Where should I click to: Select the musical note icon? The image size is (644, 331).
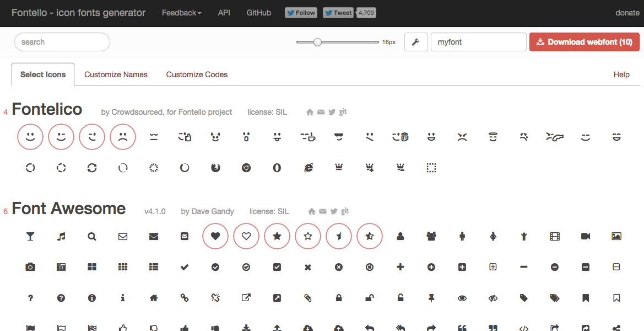(x=61, y=236)
